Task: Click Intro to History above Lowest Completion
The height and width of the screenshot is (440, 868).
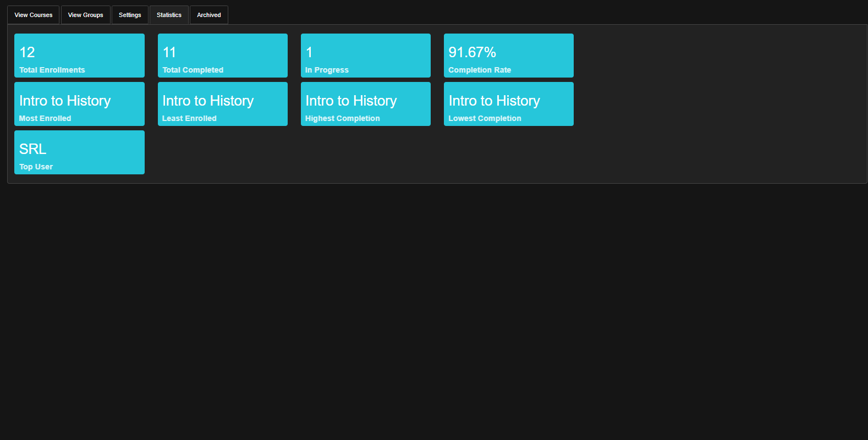Action: click(x=494, y=101)
